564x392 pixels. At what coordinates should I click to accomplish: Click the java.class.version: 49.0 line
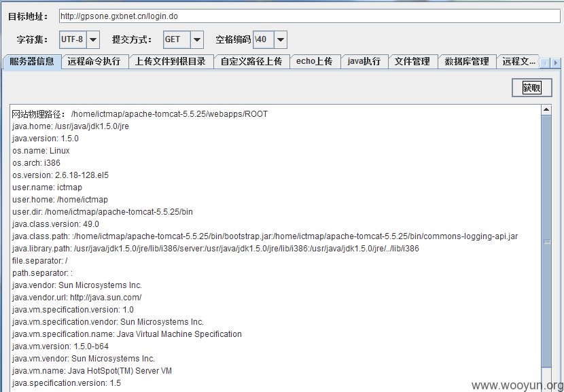click(56, 224)
